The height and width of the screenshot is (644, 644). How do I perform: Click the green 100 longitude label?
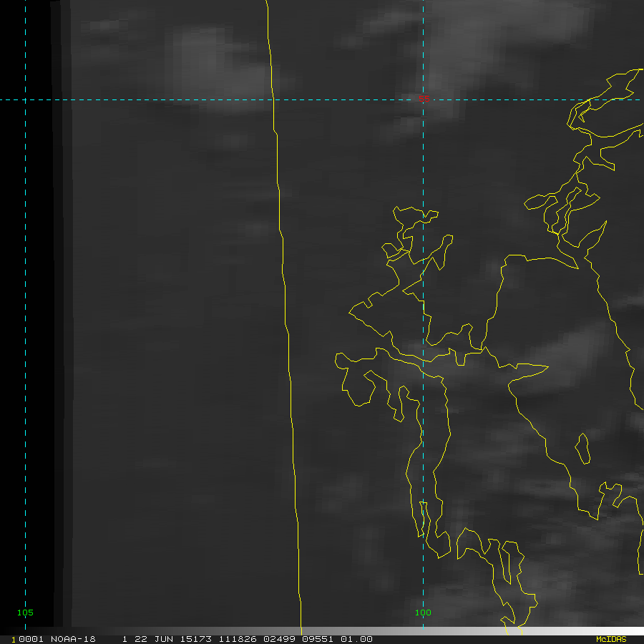(423, 613)
